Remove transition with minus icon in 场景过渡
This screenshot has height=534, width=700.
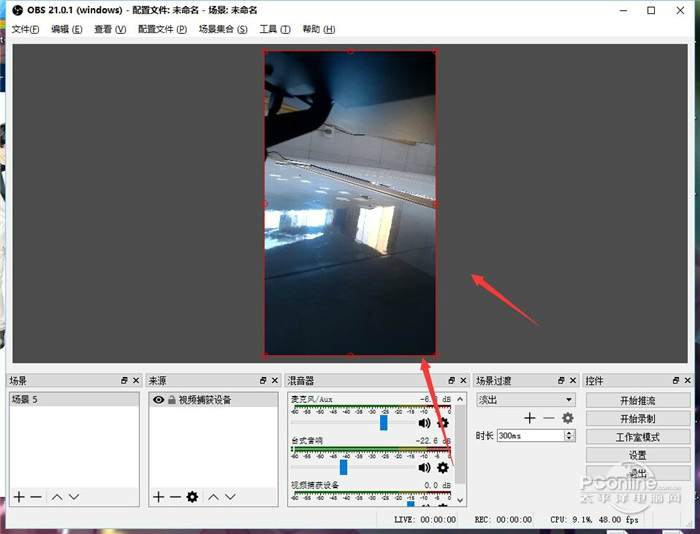[x=549, y=418]
